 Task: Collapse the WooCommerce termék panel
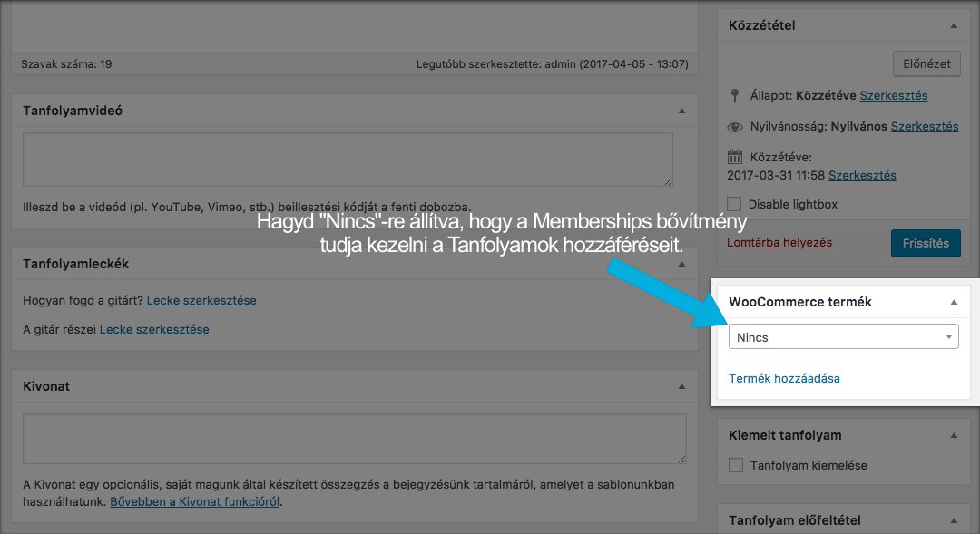tap(954, 302)
